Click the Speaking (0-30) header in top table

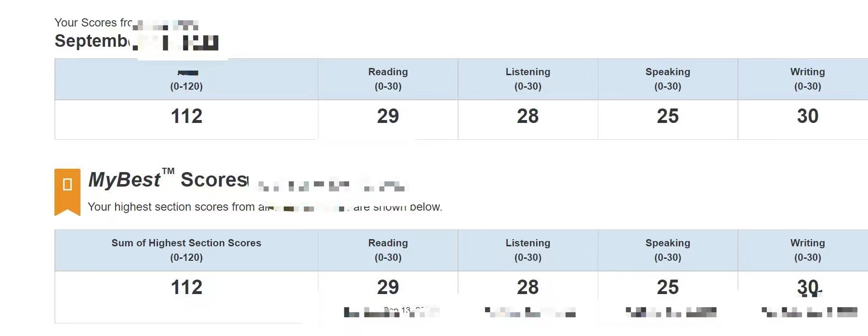point(668,79)
